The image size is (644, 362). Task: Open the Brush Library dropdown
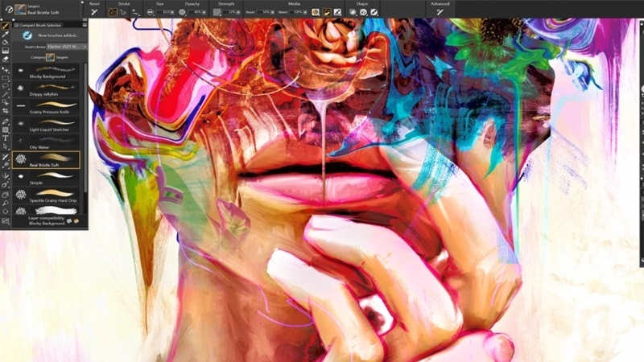(66, 47)
